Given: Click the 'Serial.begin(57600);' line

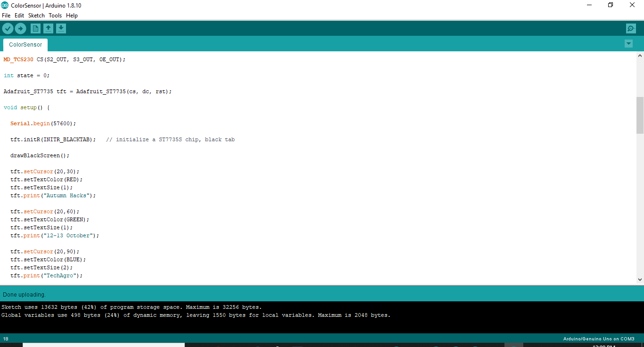Looking at the screenshot, I should 43,123.
